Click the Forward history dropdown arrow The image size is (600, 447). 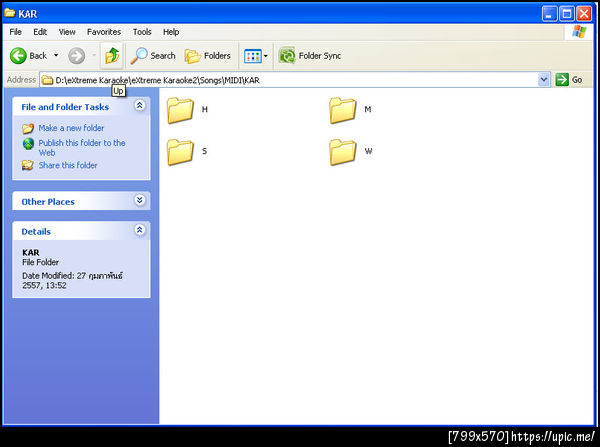click(x=93, y=56)
